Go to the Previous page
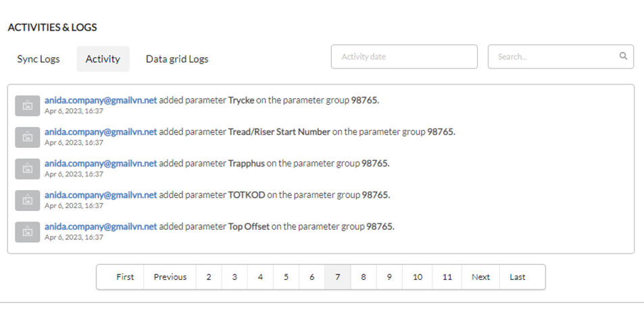 (x=170, y=276)
